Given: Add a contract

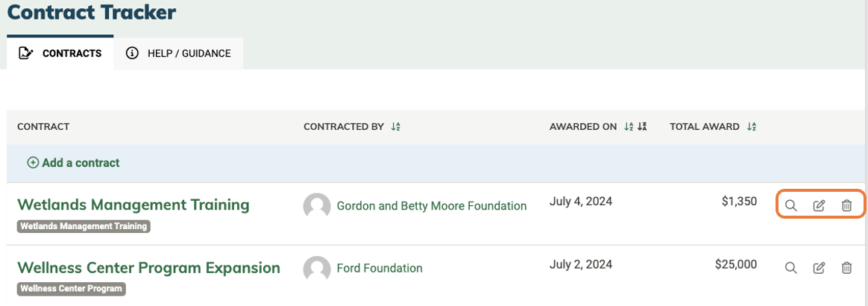Looking at the screenshot, I should coord(74,163).
